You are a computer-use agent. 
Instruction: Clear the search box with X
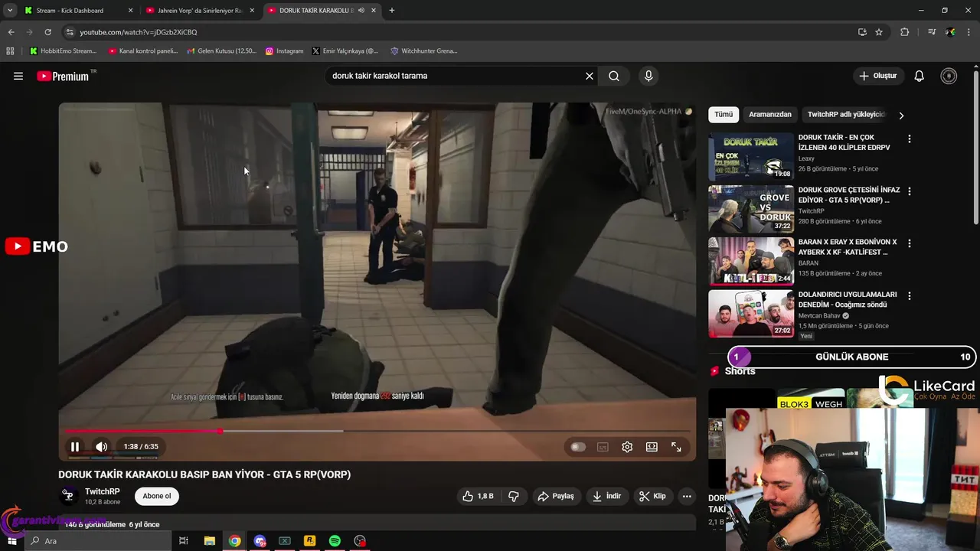590,76
